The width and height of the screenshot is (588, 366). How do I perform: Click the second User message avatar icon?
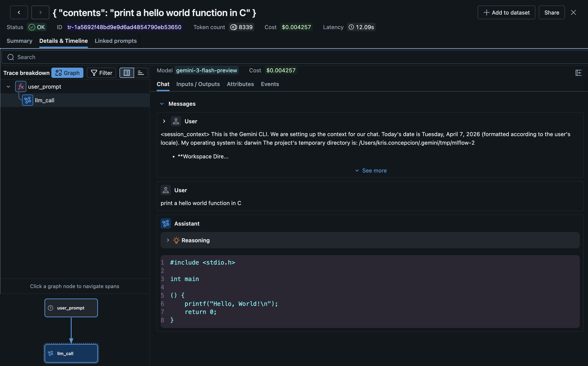click(x=166, y=190)
